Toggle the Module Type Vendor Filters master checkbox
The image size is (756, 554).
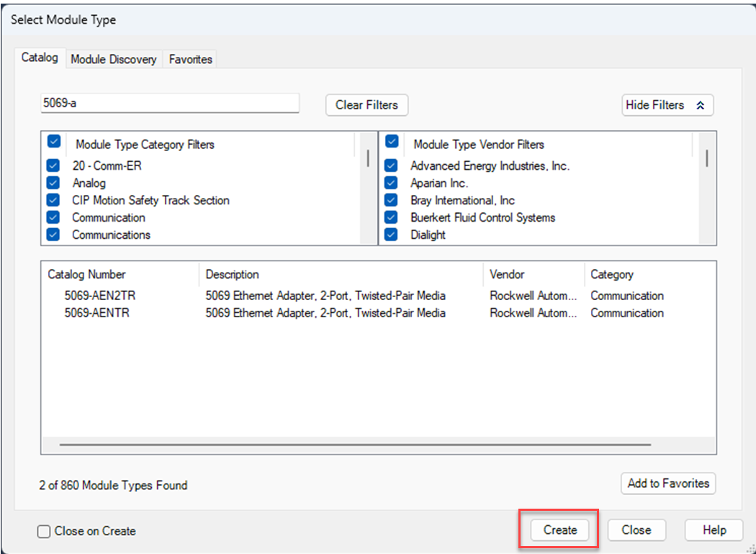pos(392,142)
